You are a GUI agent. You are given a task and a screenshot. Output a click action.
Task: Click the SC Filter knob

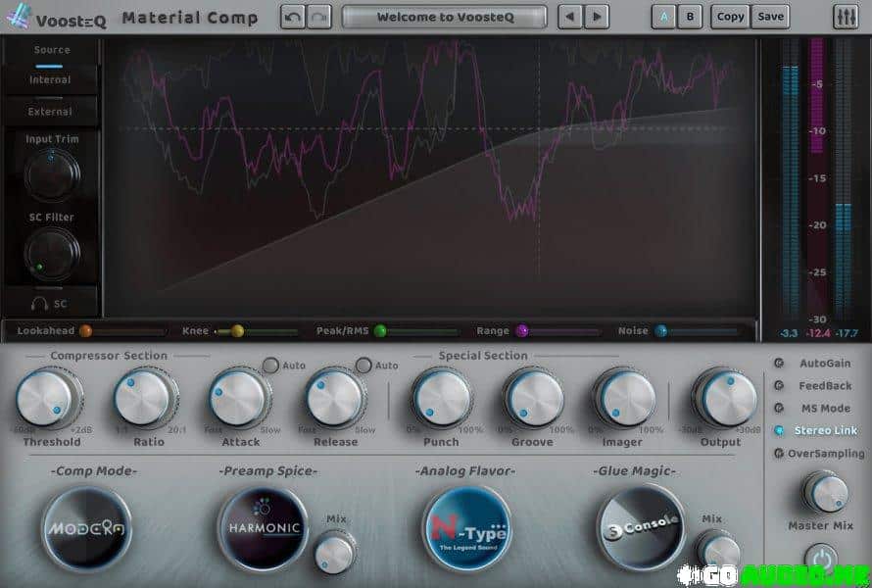pos(52,253)
